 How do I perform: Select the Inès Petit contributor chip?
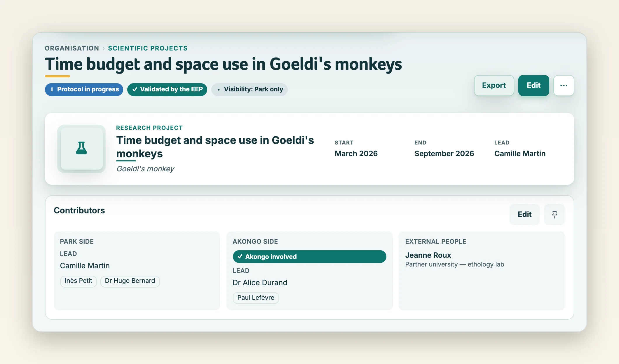[x=78, y=281]
